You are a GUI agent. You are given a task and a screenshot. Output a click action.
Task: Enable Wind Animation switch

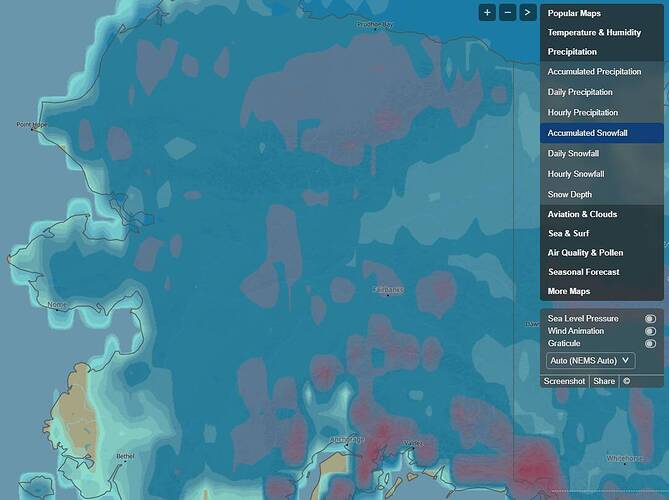(650, 331)
